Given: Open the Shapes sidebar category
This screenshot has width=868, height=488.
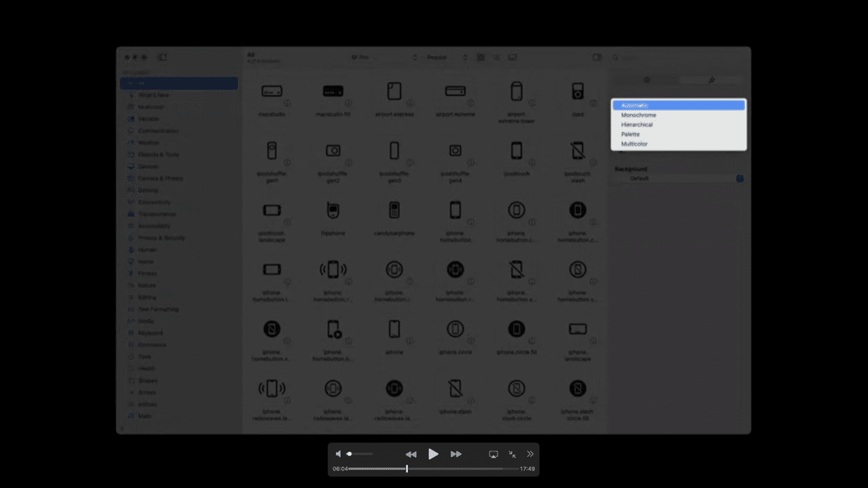Looking at the screenshot, I should (x=179, y=380).
